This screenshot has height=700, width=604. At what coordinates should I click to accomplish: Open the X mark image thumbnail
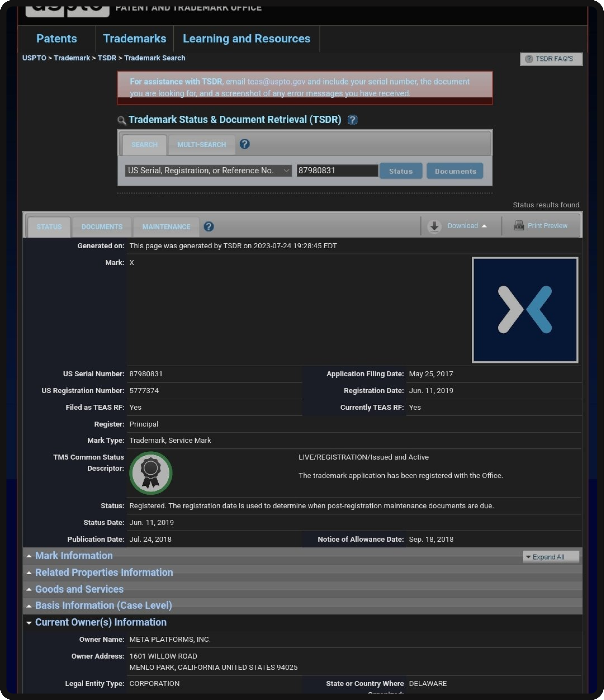pos(525,310)
